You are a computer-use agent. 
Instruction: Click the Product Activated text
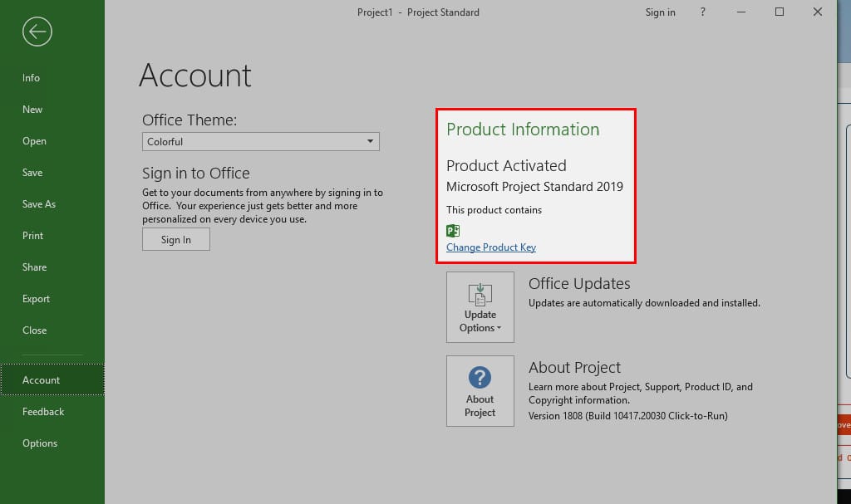(506, 165)
